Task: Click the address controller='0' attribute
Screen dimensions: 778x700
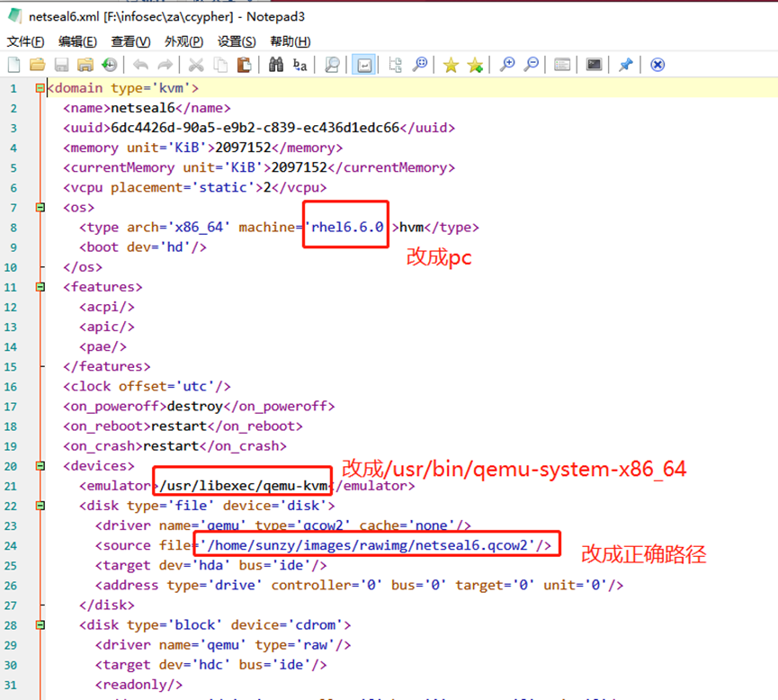Action: coord(327,585)
